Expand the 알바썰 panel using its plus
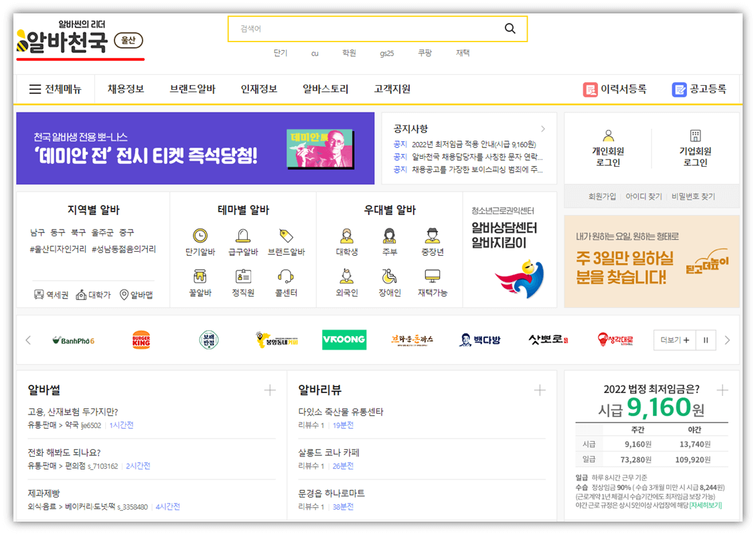 pyautogui.click(x=270, y=390)
